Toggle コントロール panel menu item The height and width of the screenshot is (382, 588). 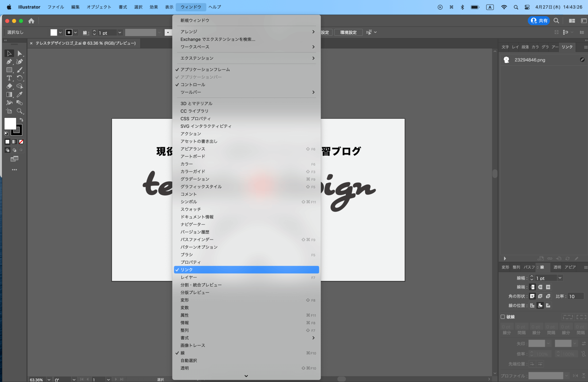tap(193, 85)
